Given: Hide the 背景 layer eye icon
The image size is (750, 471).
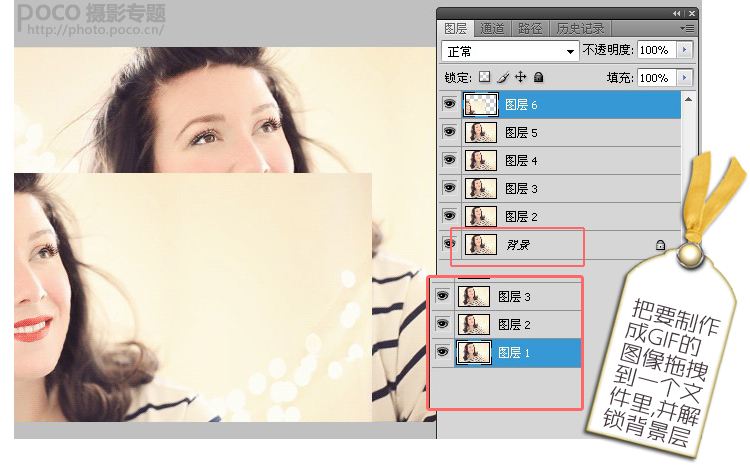Looking at the screenshot, I should point(449,244).
